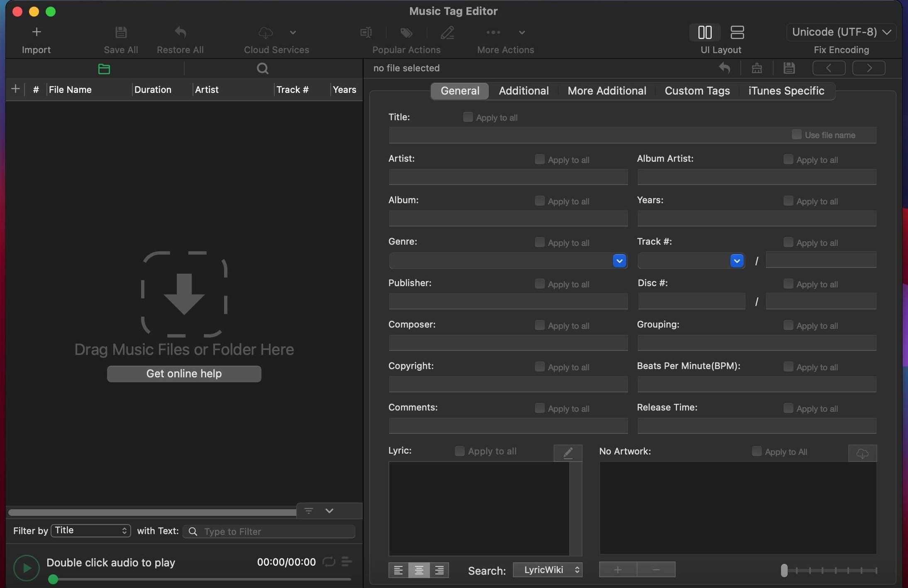Image resolution: width=908 pixels, height=588 pixels.
Task: Open the Unicode (UTF-8) encoding dropdown
Action: pos(841,32)
